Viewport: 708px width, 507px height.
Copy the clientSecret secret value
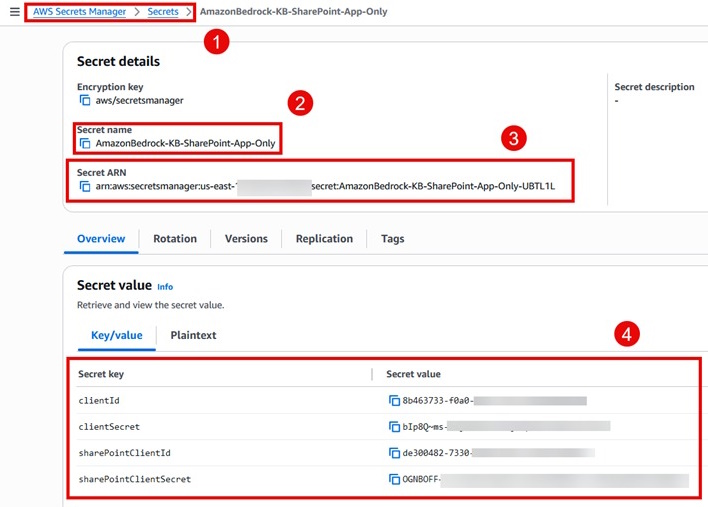(394, 426)
